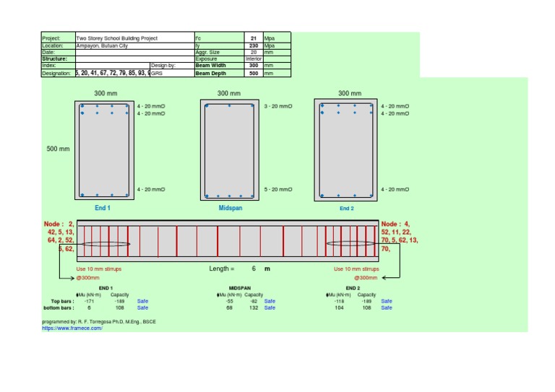Click the End 1 beam cross-section drawing

pos(104,150)
